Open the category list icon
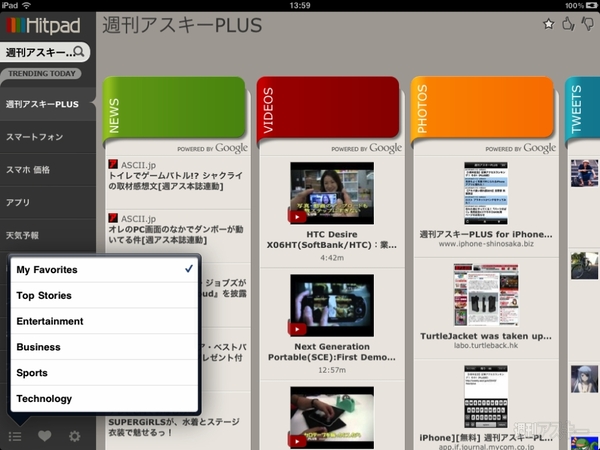Viewport: 600px width, 450px height. click(x=15, y=436)
